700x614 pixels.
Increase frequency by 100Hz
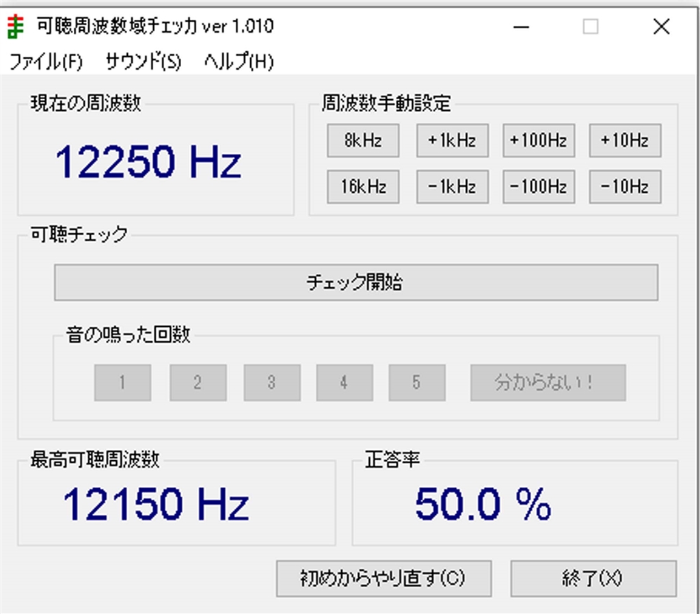(538, 140)
